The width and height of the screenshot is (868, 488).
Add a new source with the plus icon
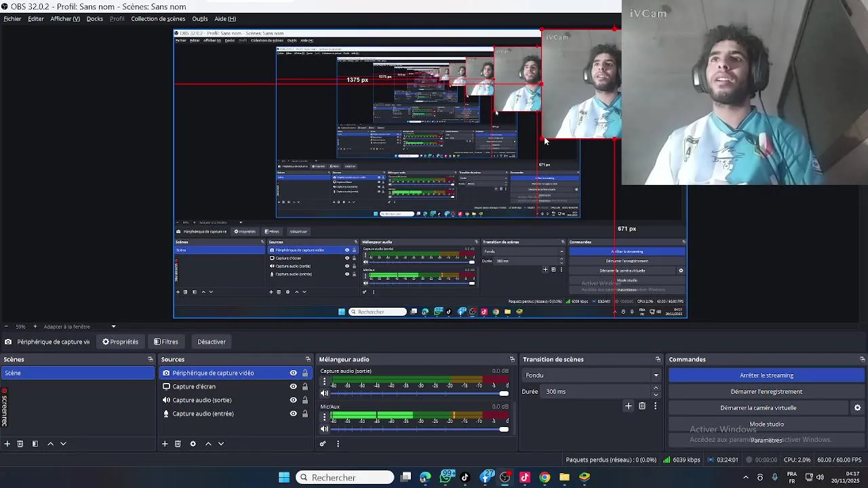tap(165, 444)
